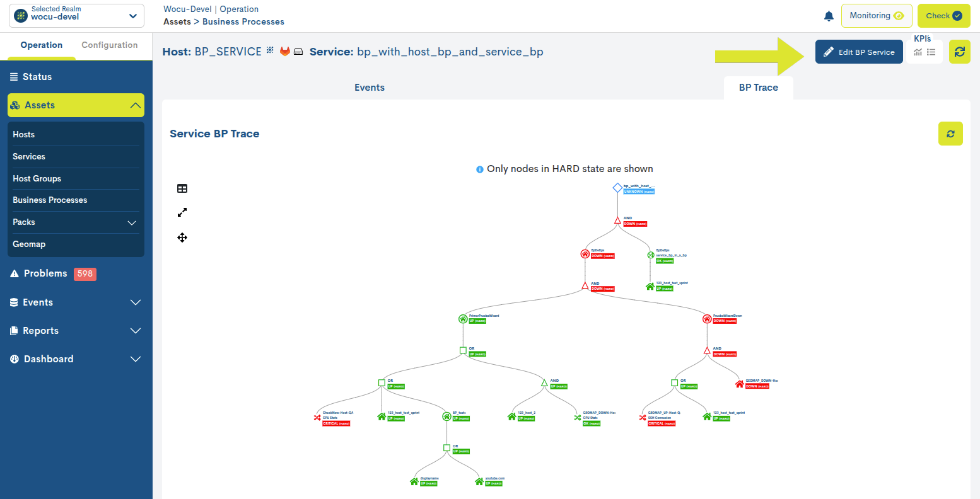
Task: Click the 598 problems badge
Action: pyautogui.click(x=85, y=273)
